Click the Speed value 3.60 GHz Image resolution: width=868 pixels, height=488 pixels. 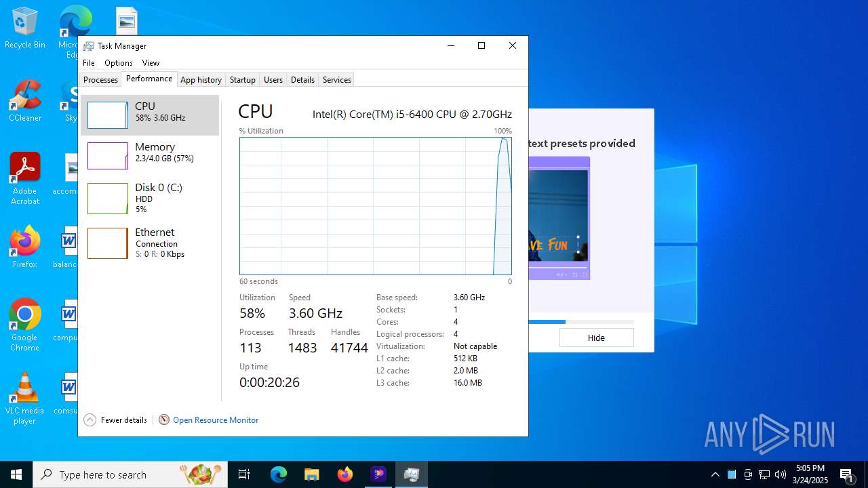point(315,313)
